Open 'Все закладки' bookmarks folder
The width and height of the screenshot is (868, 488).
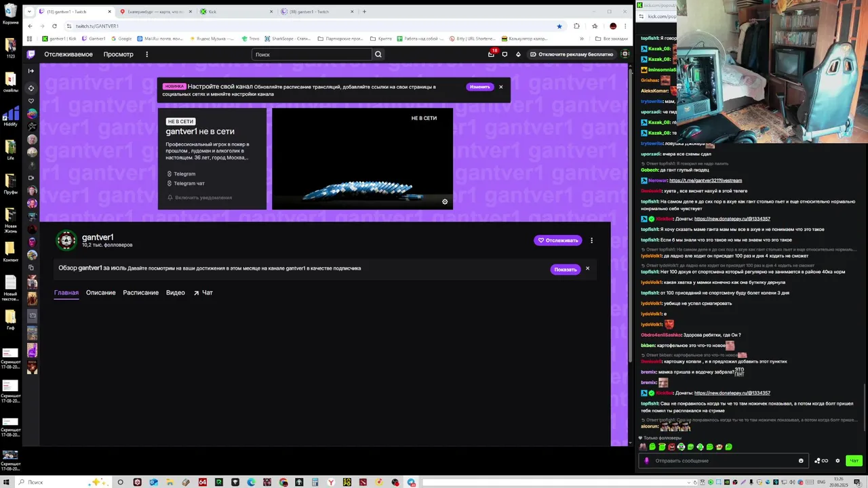pos(612,39)
